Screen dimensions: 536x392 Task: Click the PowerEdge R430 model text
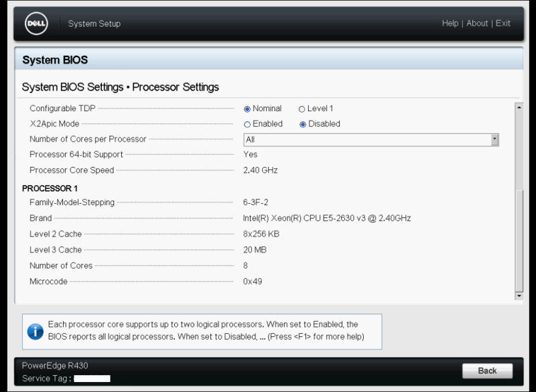pyautogui.click(x=55, y=366)
